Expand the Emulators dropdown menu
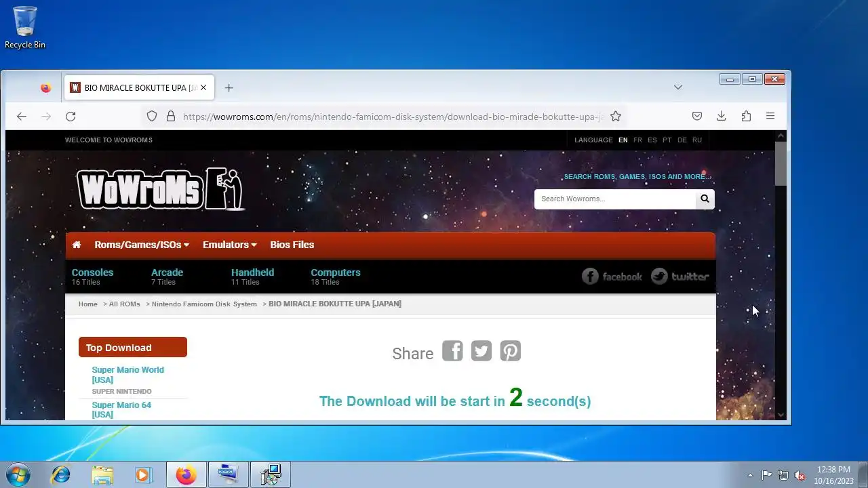 [230, 245]
